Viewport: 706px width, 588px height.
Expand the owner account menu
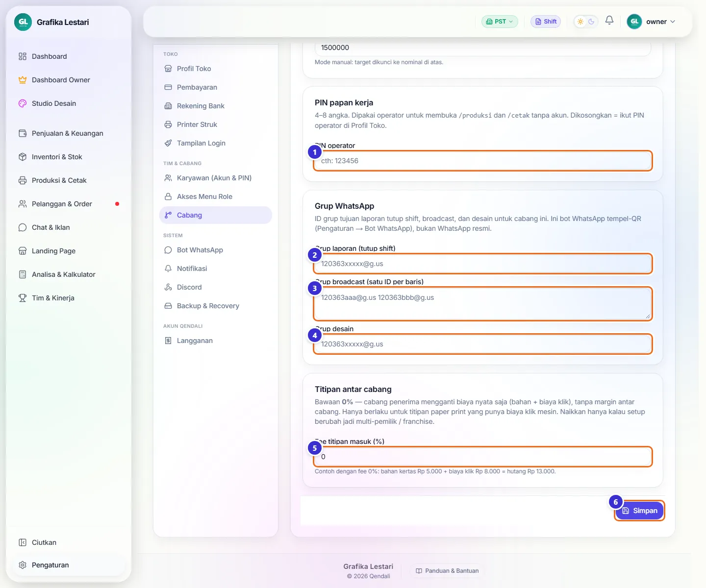pyautogui.click(x=652, y=22)
